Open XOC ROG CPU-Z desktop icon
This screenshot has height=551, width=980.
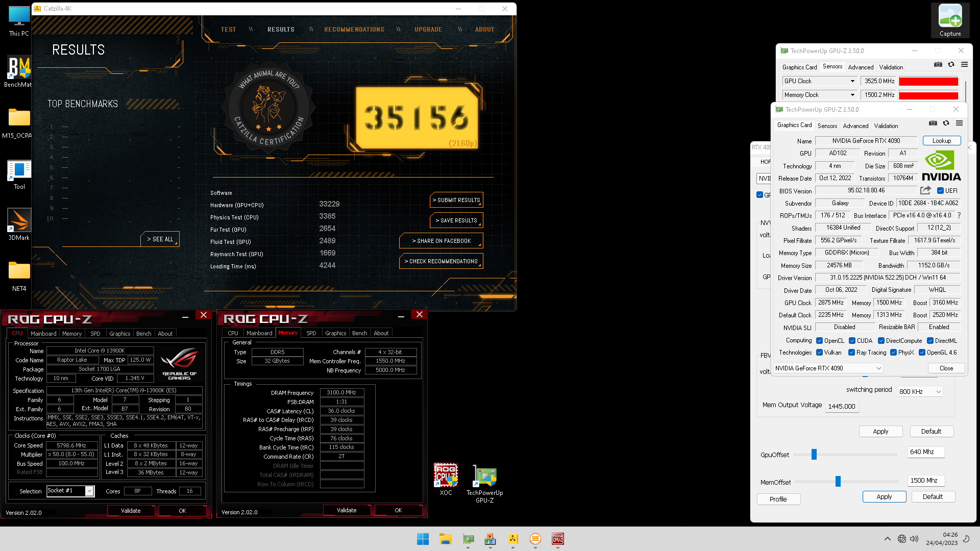(x=446, y=480)
